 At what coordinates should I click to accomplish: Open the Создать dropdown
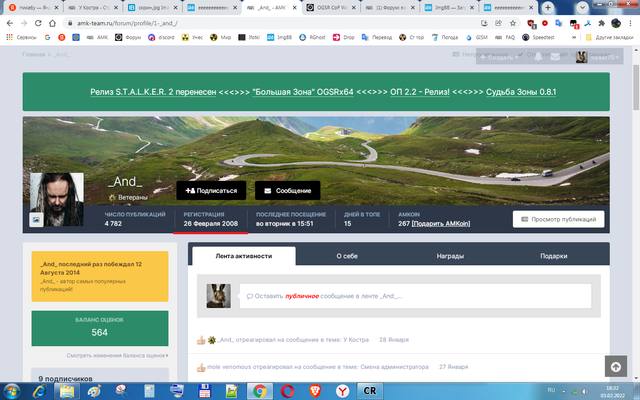pos(499,58)
